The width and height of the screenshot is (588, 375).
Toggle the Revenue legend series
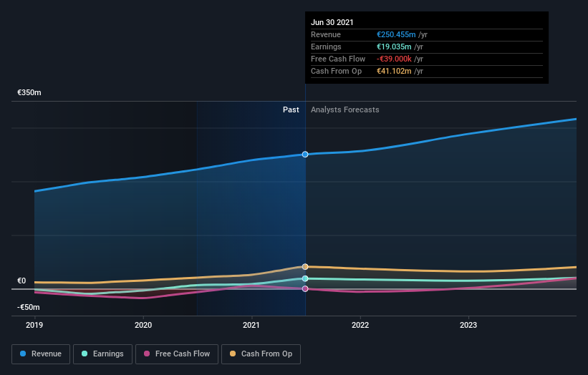click(41, 354)
